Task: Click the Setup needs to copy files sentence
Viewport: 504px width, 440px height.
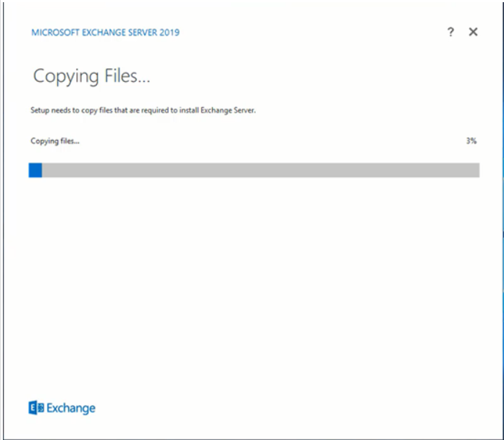Action: (143, 111)
